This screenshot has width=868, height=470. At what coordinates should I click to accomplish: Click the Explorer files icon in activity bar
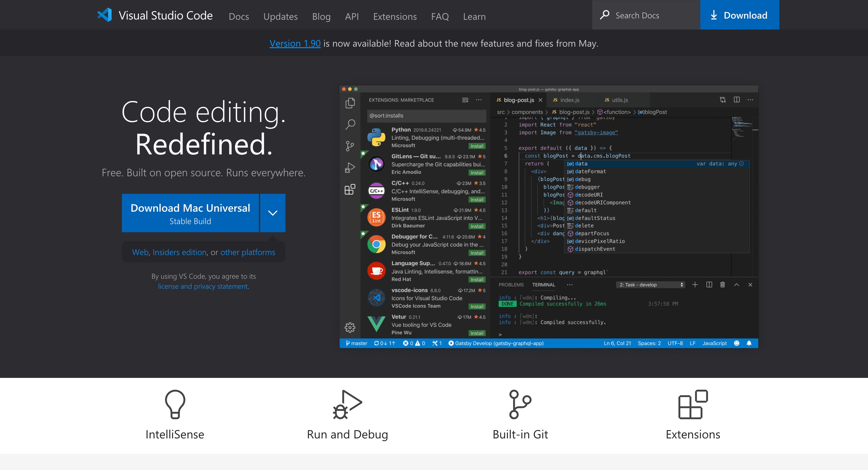point(350,103)
